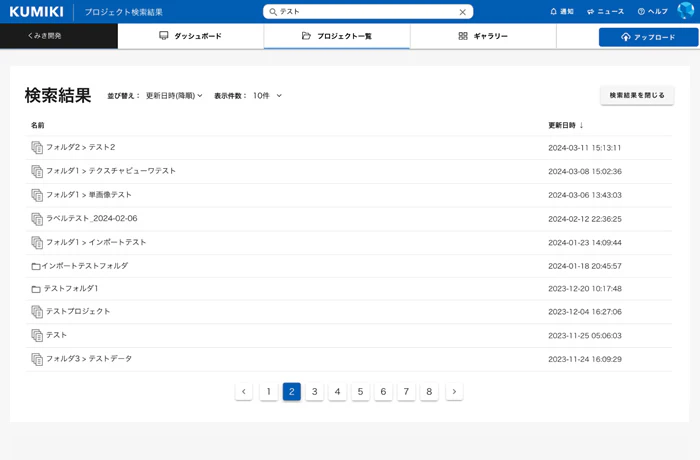Viewport: 700px width, 460px height.
Task: Click project icon for テクスチャビューワテスト
Action: click(37, 171)
